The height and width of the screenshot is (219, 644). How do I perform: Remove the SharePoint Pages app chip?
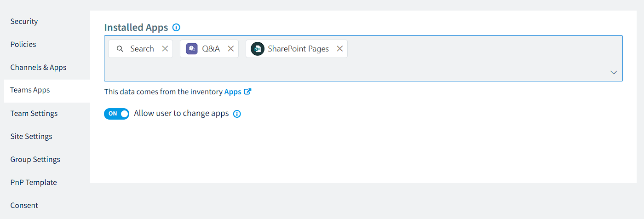pyautogui.click(x=340, y=49)
